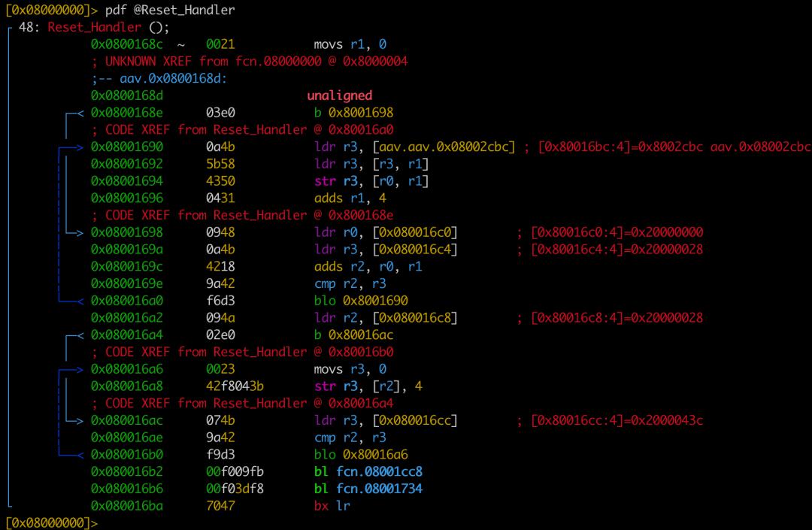The height and width of the screenshot is (530, 812).
Task: Click CODE XREF comment referencing 0x800168e
Action: (242, 215)
